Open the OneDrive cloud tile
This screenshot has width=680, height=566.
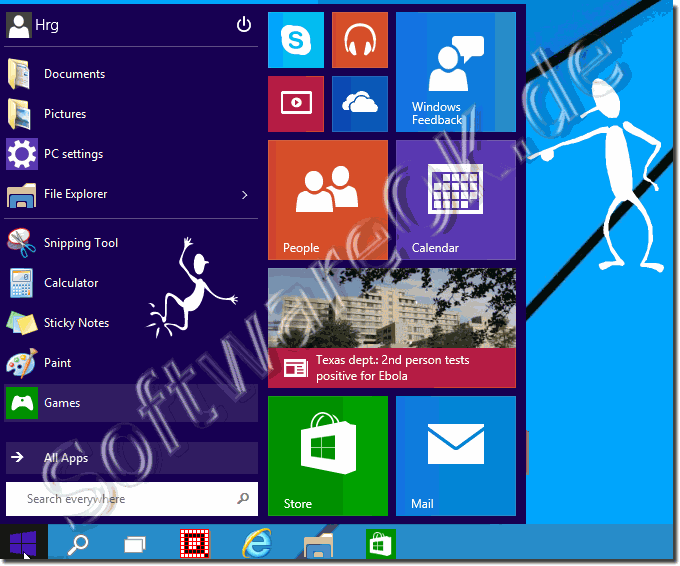(x=360, y=104)
